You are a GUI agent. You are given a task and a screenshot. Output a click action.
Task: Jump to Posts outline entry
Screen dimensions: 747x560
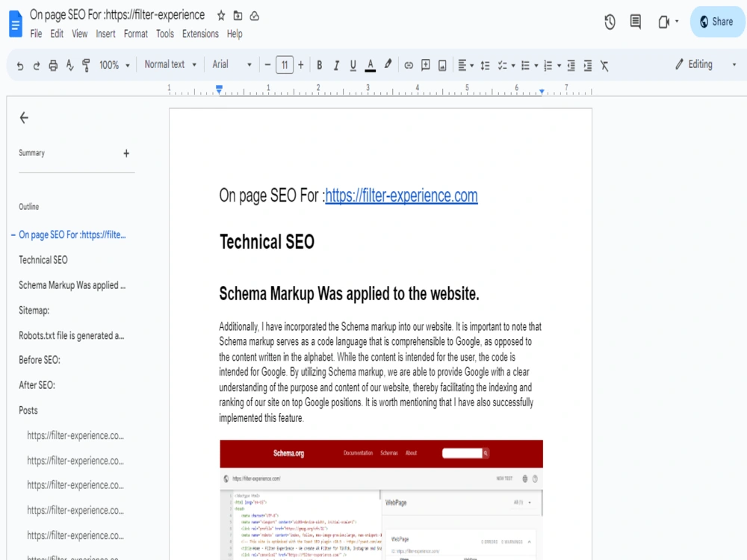[x=28, y=411]
